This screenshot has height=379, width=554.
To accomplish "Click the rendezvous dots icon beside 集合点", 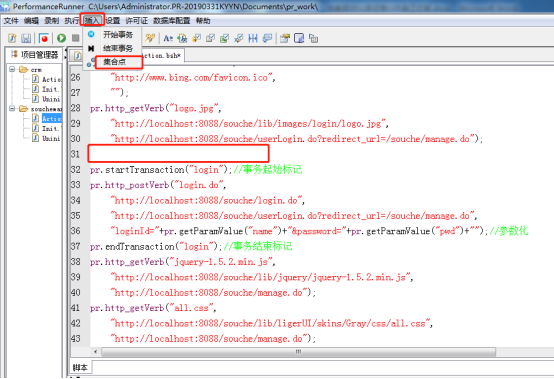I will 91,63.
